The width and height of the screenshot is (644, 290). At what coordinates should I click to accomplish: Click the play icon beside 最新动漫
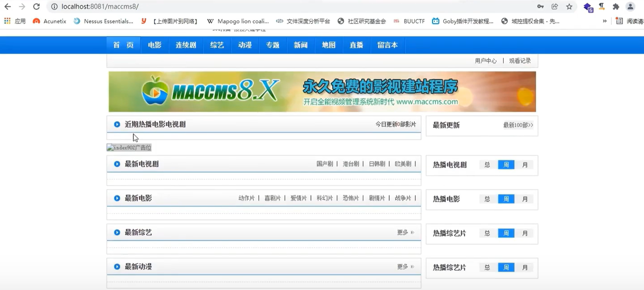117,267
